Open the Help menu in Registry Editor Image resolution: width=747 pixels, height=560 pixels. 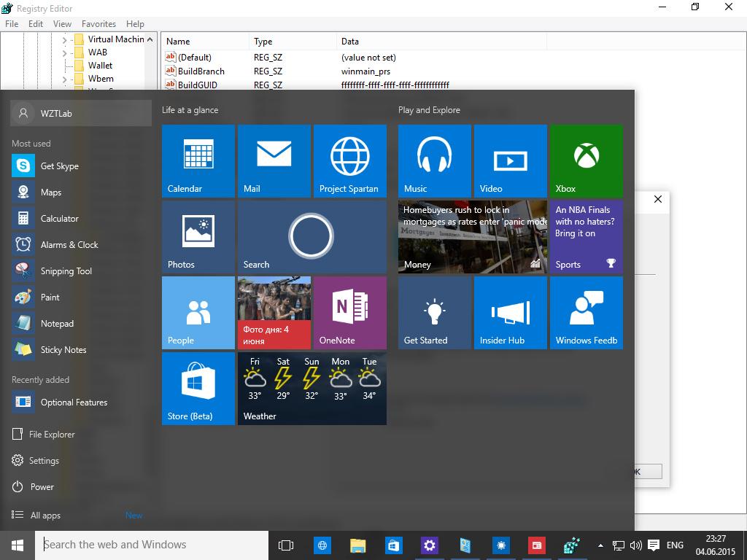click(x=135, y=24)
